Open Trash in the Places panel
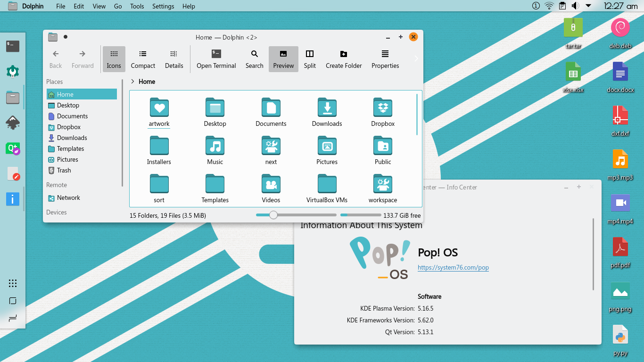 coord(82,170)
